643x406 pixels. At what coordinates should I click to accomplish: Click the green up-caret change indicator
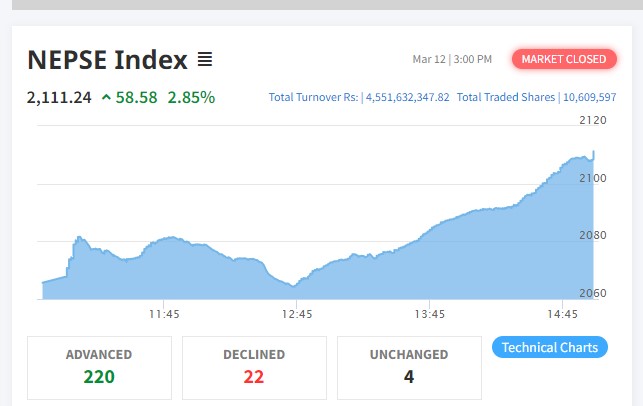[x=106, y=98]
